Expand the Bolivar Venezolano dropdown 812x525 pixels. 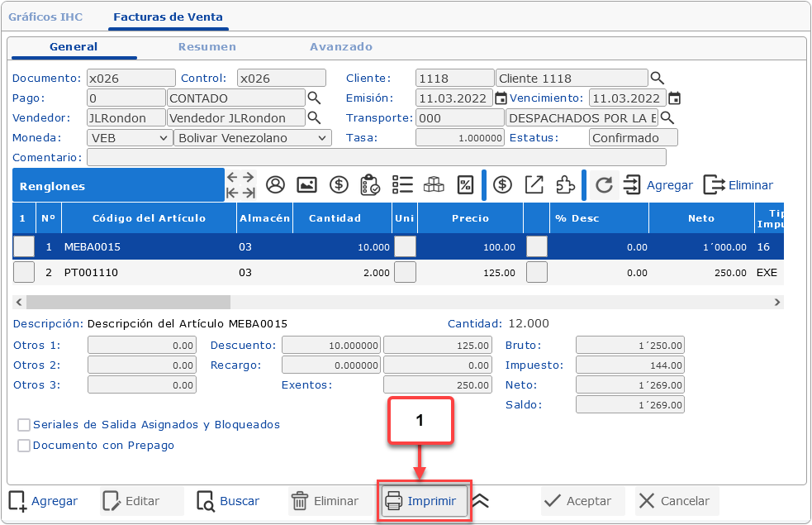click(252, 138)
